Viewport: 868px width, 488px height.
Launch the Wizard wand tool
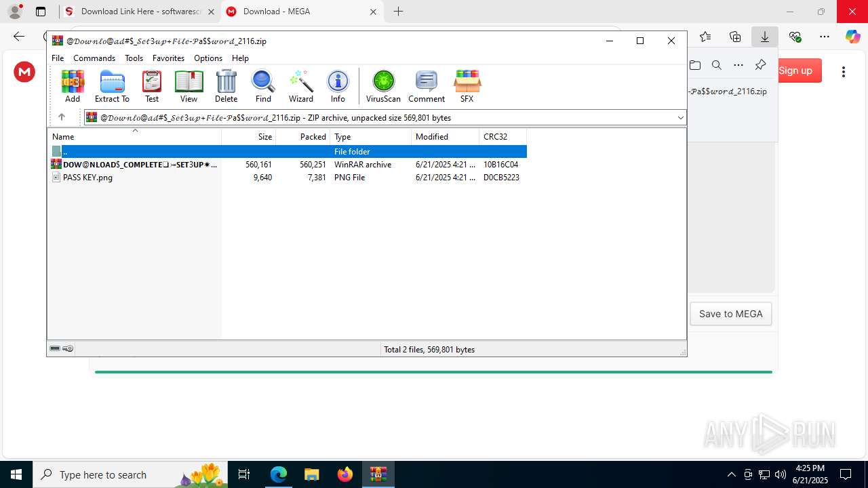(301, 86)
